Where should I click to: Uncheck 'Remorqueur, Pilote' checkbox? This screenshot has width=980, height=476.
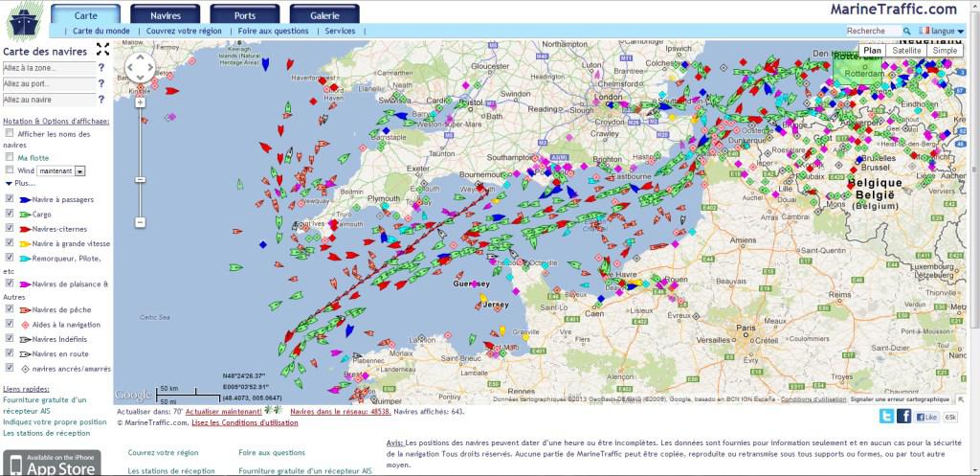pyautogui.click(x=10, y=259)
